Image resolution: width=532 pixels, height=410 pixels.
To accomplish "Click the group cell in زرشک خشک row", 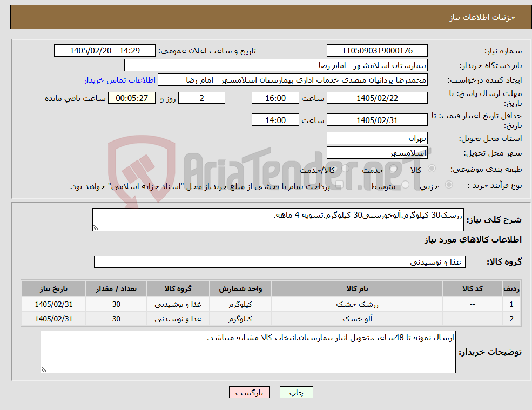I will [x=178, y=304].
